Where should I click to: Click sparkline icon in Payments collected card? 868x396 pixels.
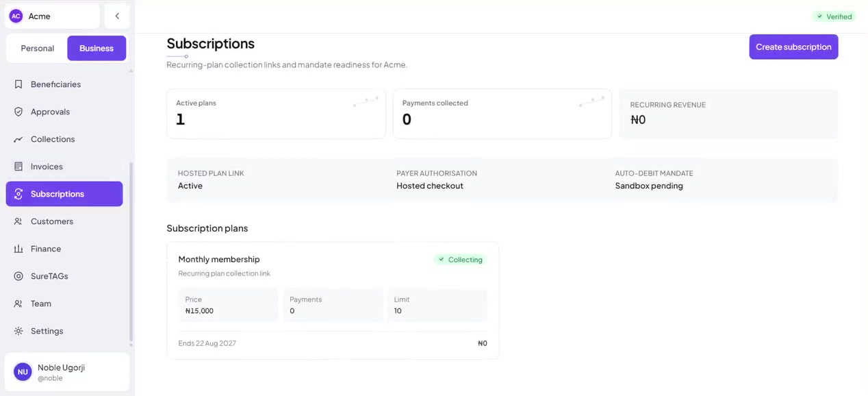tap(591, 102)
